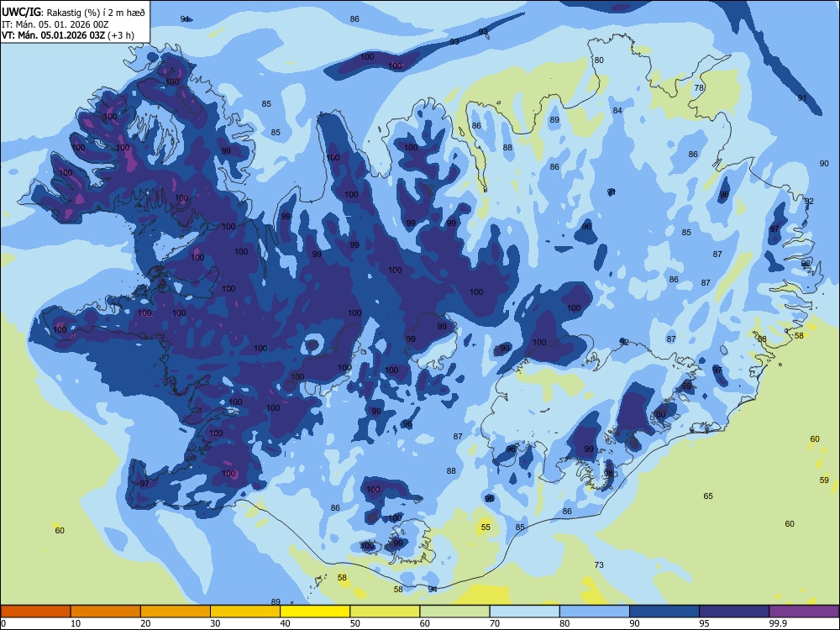Click the purple legend swatch above 99.9

(x=804, y=612)
